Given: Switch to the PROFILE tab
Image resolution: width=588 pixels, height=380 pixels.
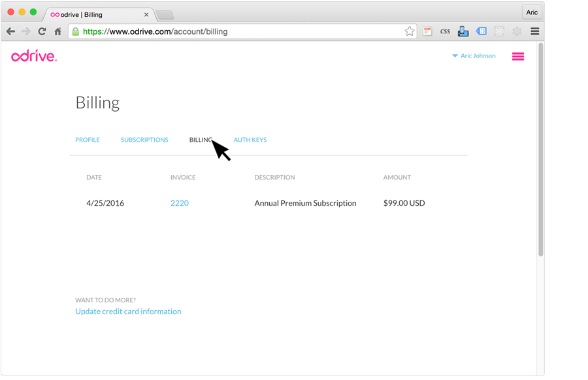Looking at the screenshot, I should point(88,140).
